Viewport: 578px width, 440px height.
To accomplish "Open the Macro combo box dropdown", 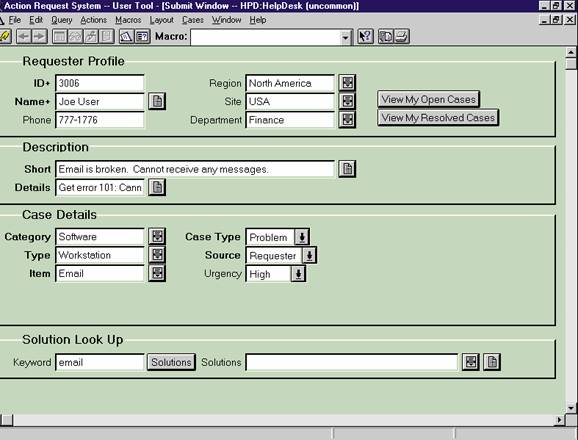I will point(345,37).
